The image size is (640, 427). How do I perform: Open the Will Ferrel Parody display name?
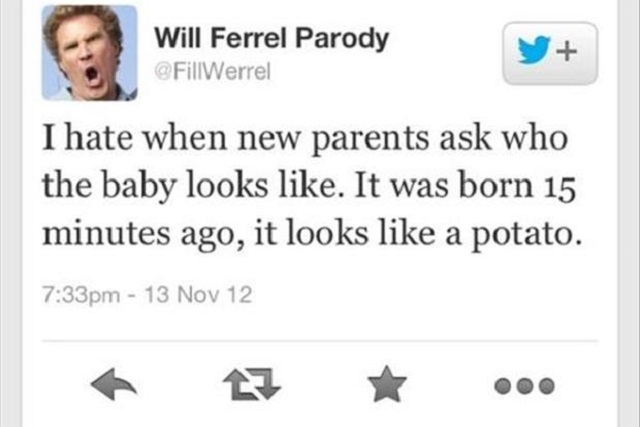click(x=269, y=39)
